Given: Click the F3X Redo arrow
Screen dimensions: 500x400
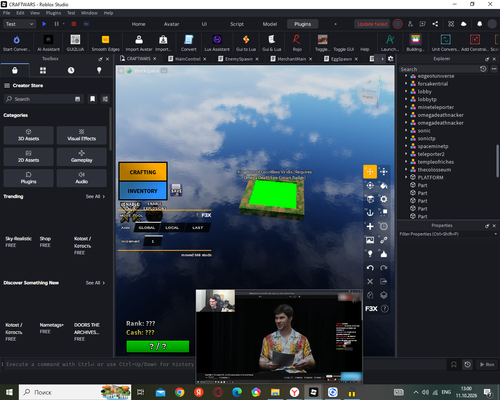Looking at the screenshot, I should 384,268.
